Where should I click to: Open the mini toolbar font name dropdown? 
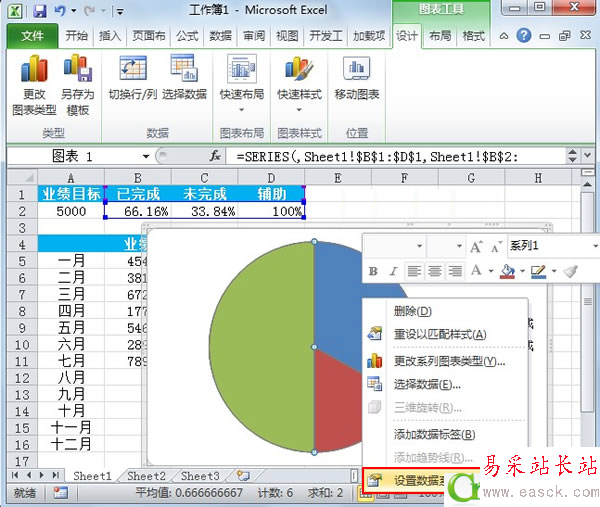(x=419, y=246)
